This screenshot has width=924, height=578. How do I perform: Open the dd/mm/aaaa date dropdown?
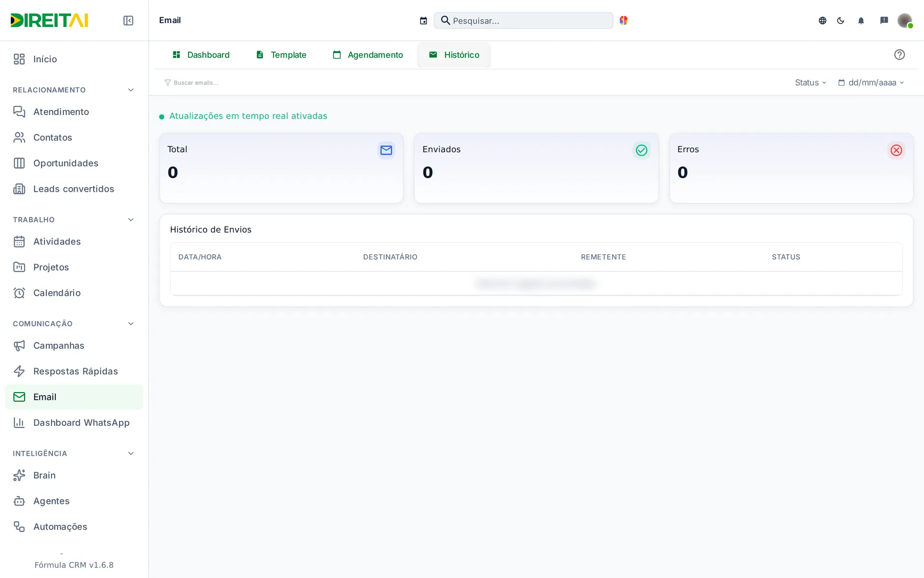[871, 83]
